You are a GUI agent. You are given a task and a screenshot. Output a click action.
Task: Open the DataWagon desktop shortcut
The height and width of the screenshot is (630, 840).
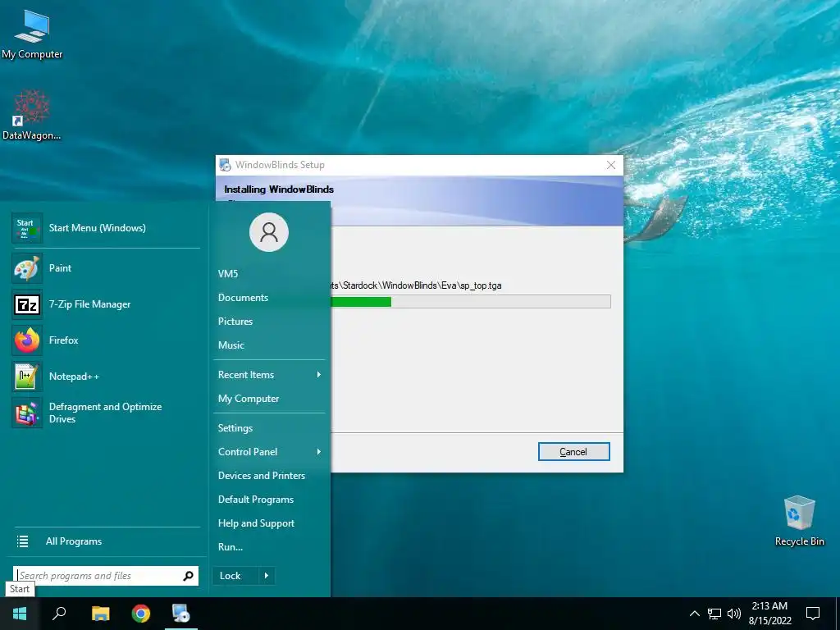(32, 115)
